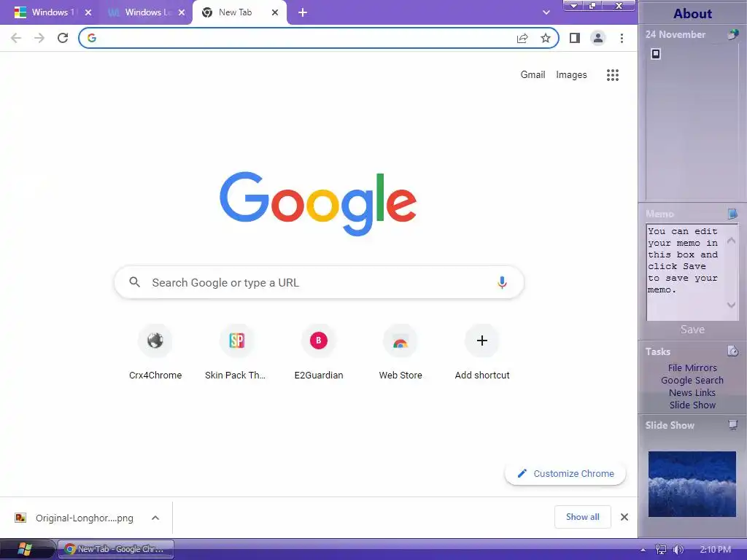The image size is (747, 560).
Task: Focus the Search Google or type a URL box
Action: point(320,282)
